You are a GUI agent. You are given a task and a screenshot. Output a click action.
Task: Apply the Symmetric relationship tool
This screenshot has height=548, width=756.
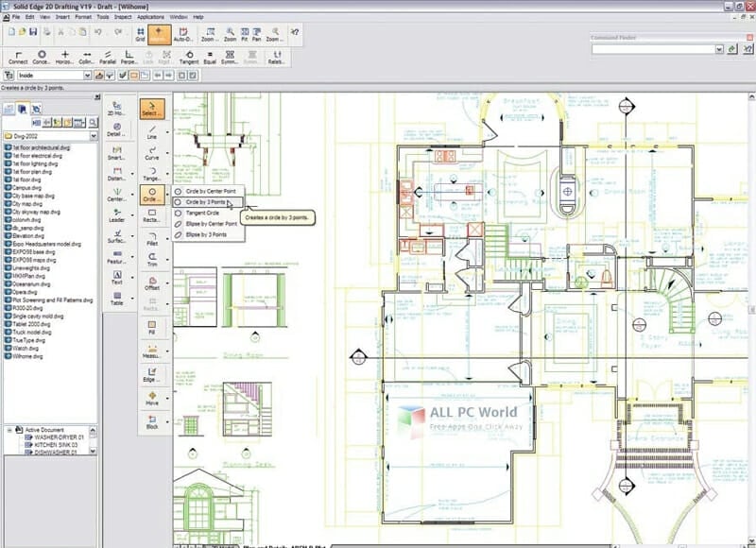(230, 58)
